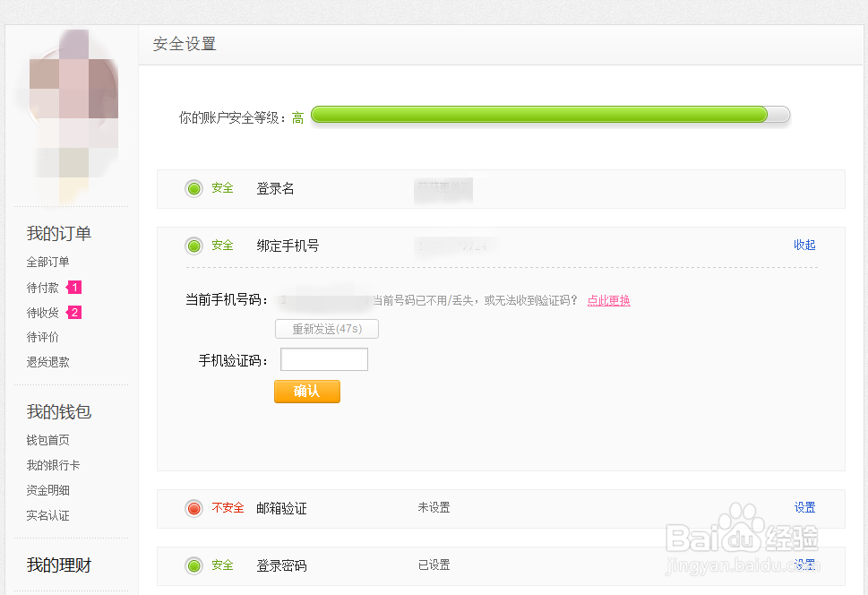The width and height of the screenshot is (868, 595).
Task: Click the green status icon next to 绑定手机号
Action: pyautogui.click(x=194, y=246)
